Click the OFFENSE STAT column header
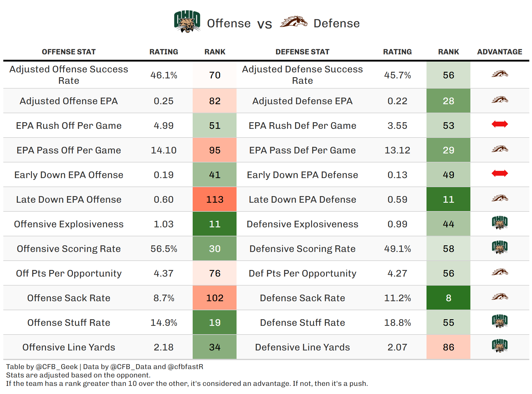The image size is (532, 394). (x=69, y=52)
